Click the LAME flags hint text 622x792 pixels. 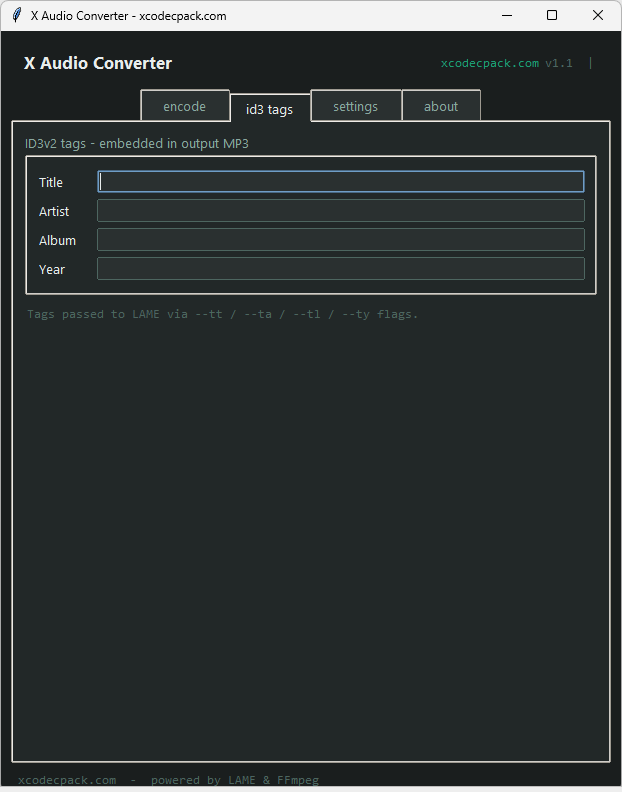tap(222, 314)
